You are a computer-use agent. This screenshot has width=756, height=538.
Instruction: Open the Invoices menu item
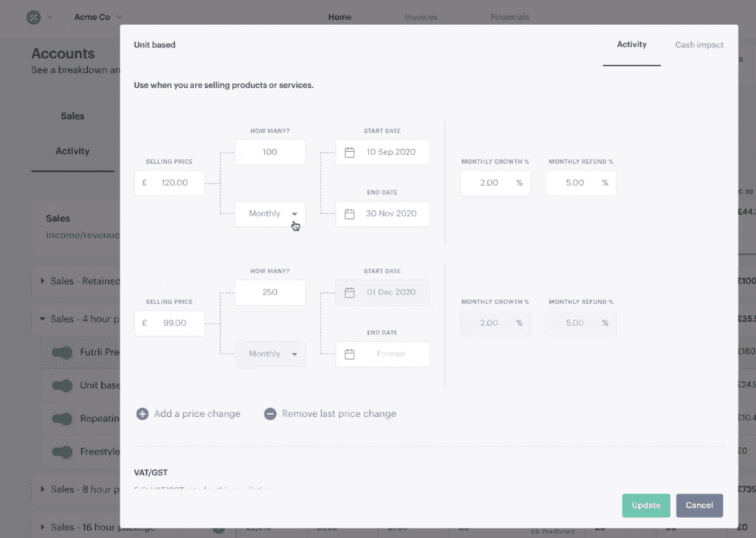(x=421, y=18)
